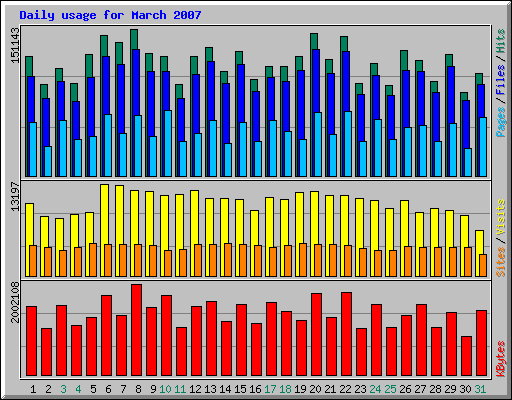The width and height of the screenshot is (512, 400).
Task: Select the 'Pages' legend label
Action: (500, 122)
